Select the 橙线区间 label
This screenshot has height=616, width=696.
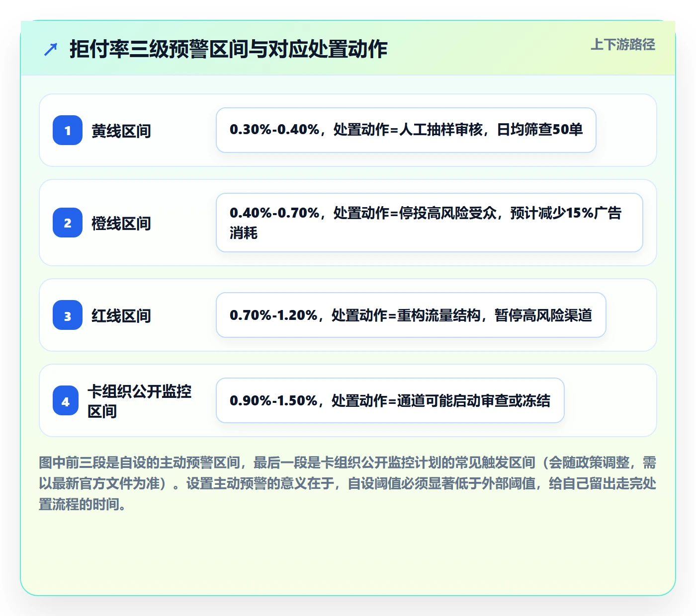click(x=121, y=223)
